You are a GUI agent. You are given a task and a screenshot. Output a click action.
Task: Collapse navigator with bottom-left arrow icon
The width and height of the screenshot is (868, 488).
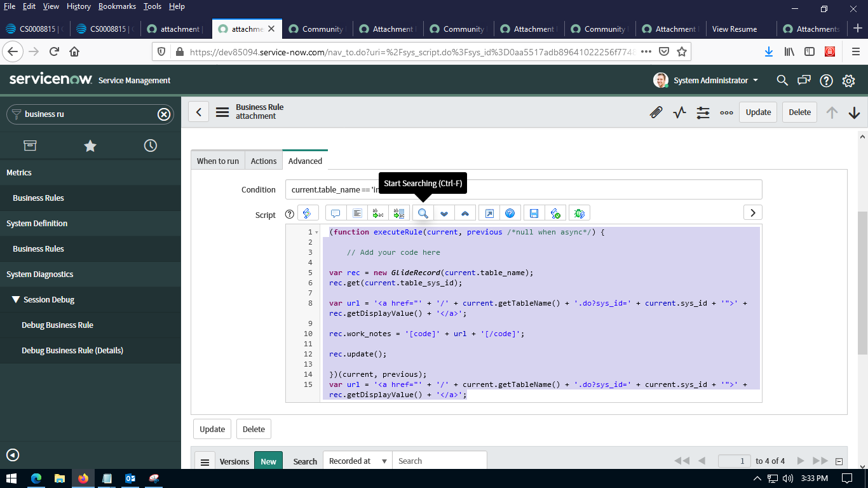tap(13, 455)
